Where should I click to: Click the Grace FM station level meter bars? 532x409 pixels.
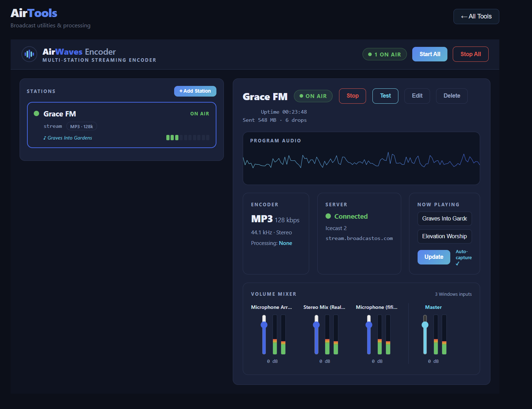tap(188, 137)
